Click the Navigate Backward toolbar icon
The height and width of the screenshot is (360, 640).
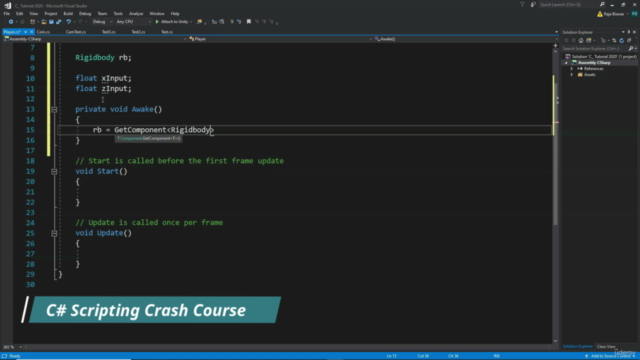(x=11, y=22)
